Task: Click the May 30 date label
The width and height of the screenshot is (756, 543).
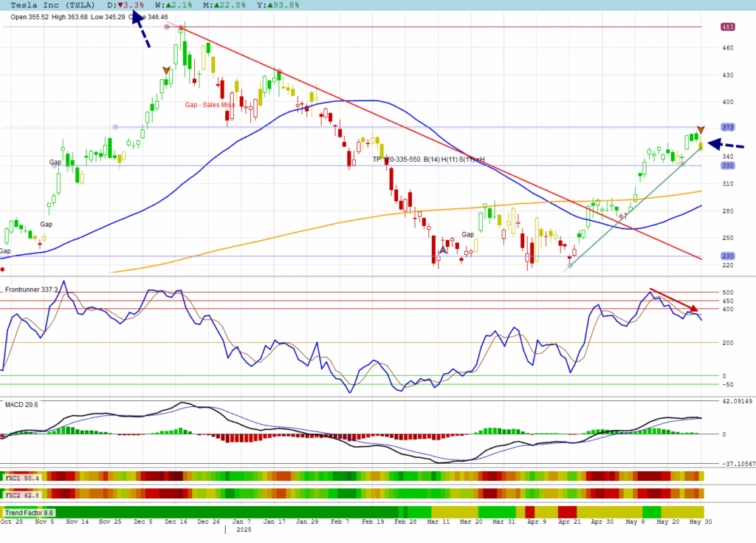Action: pos(701,522)
